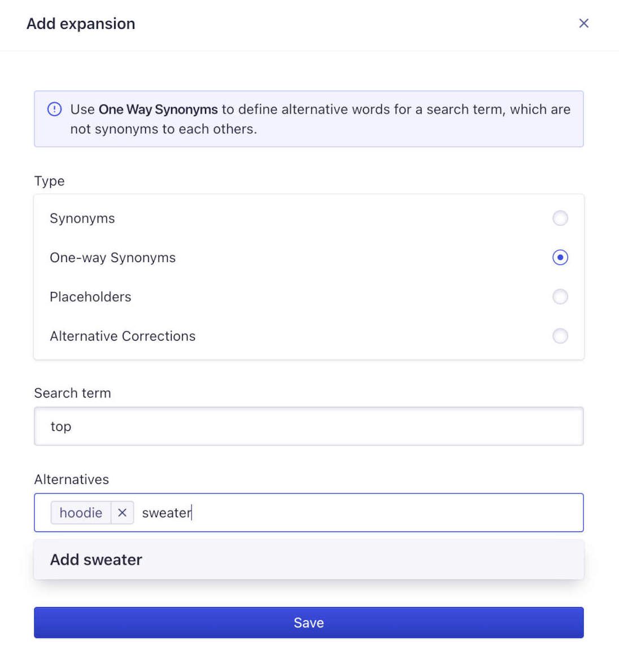Click the Alternatives field after 'sweater' text
Viewport: 619px width, 672px height.
[x=384, y=513]
